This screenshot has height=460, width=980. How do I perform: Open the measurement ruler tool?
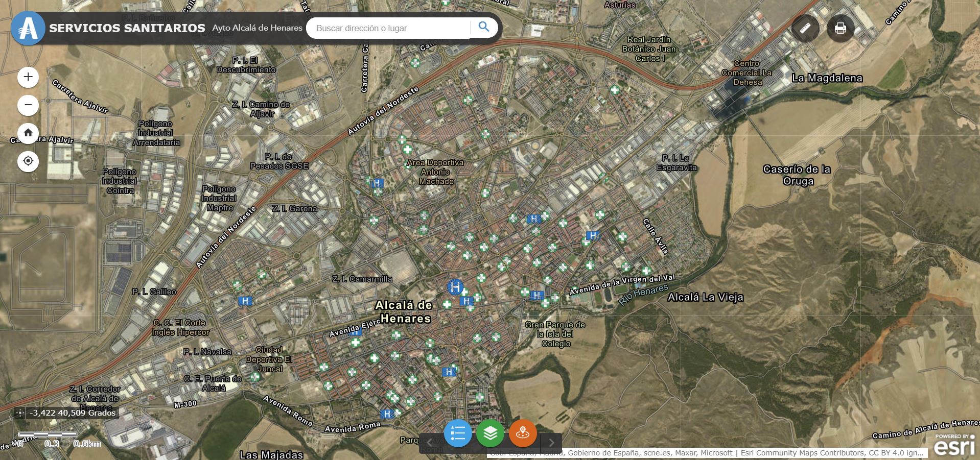tap(805, 28)
